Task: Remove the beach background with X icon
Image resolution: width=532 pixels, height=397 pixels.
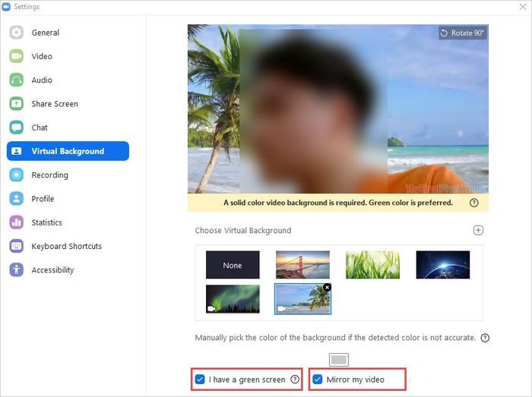Action: coord(327,287)
